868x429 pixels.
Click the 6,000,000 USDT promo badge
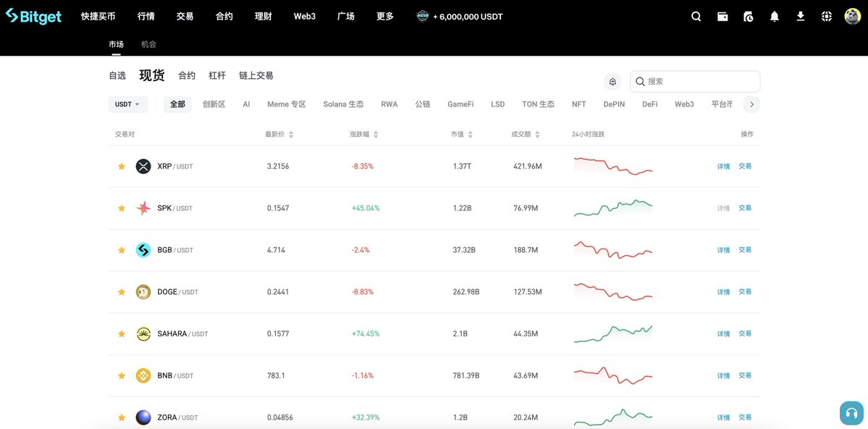click(x=460, y=17)
